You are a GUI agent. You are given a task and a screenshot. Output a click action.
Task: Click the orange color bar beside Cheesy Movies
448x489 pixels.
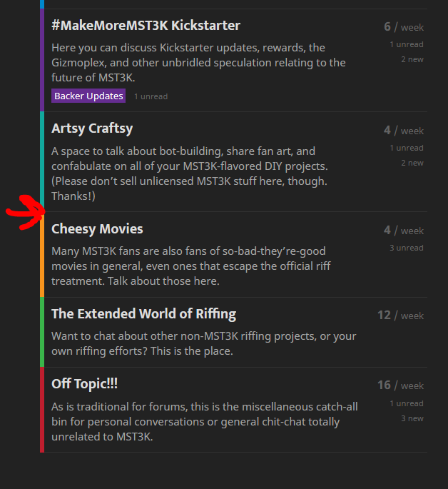[x=42, y=254]
